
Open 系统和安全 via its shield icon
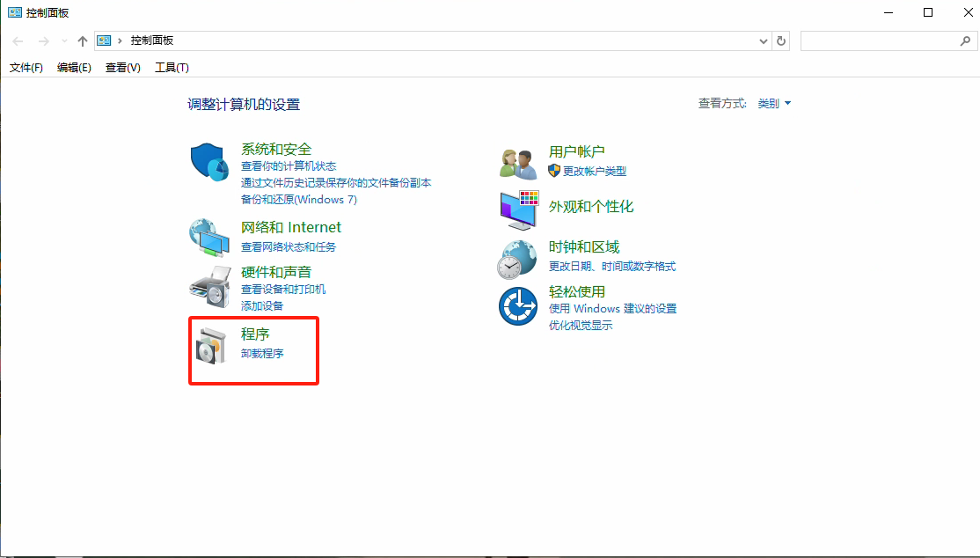(x=208, y=162)
